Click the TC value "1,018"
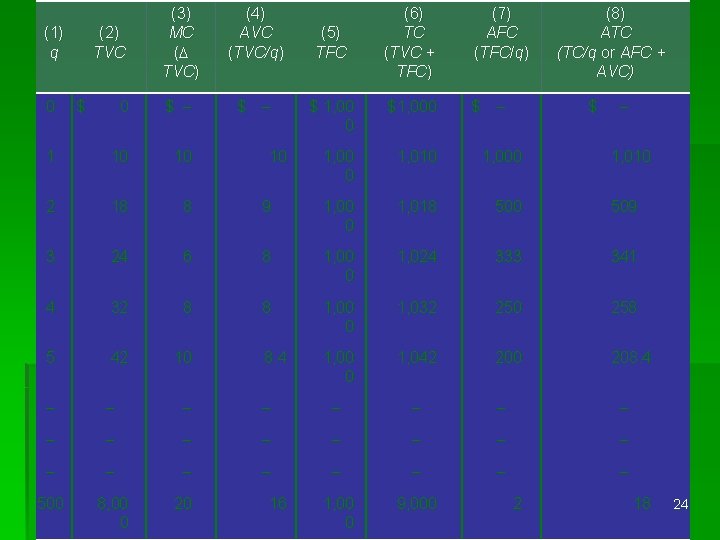The width and height of the screenshot is (720, 540). [417, 207]
